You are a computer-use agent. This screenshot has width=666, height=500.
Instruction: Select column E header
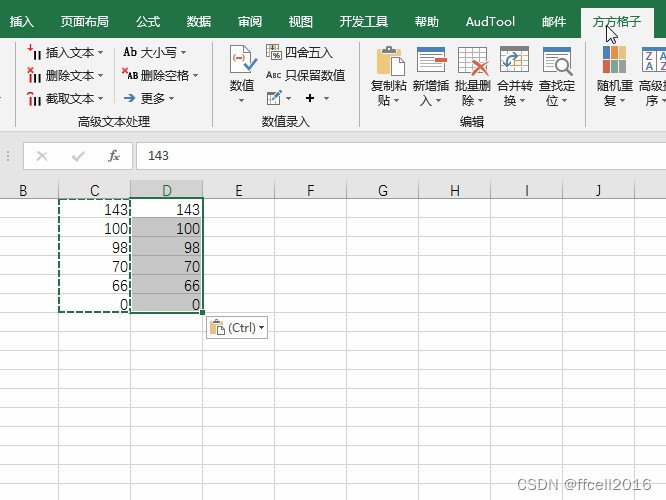tap(239, 190)
